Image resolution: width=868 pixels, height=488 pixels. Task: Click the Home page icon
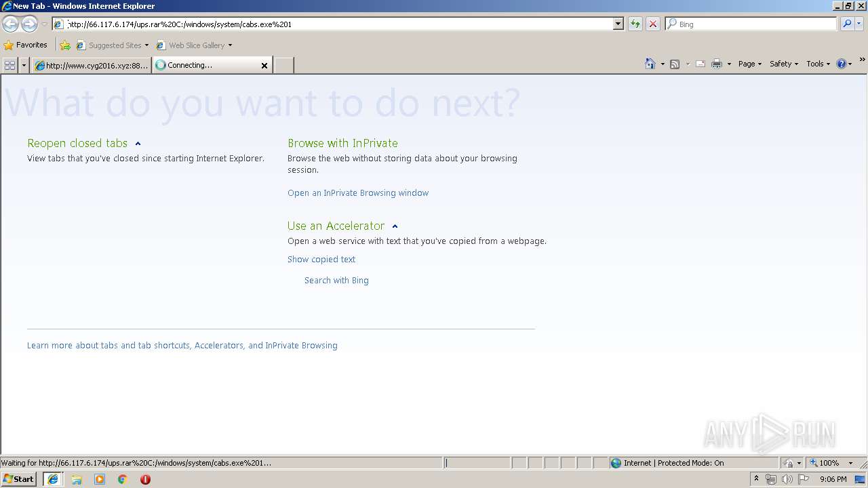click(650, 64)
